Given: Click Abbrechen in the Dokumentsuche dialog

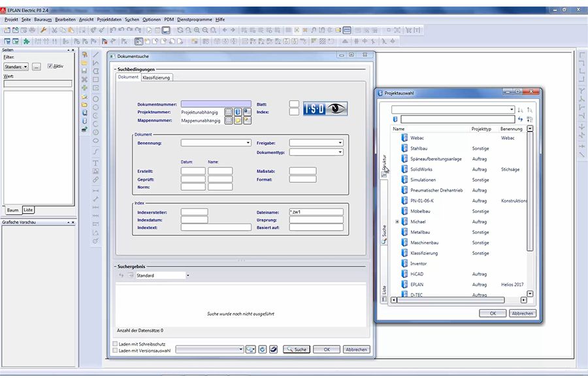Looking at the screenshot, I should click(x=357, y=350).
